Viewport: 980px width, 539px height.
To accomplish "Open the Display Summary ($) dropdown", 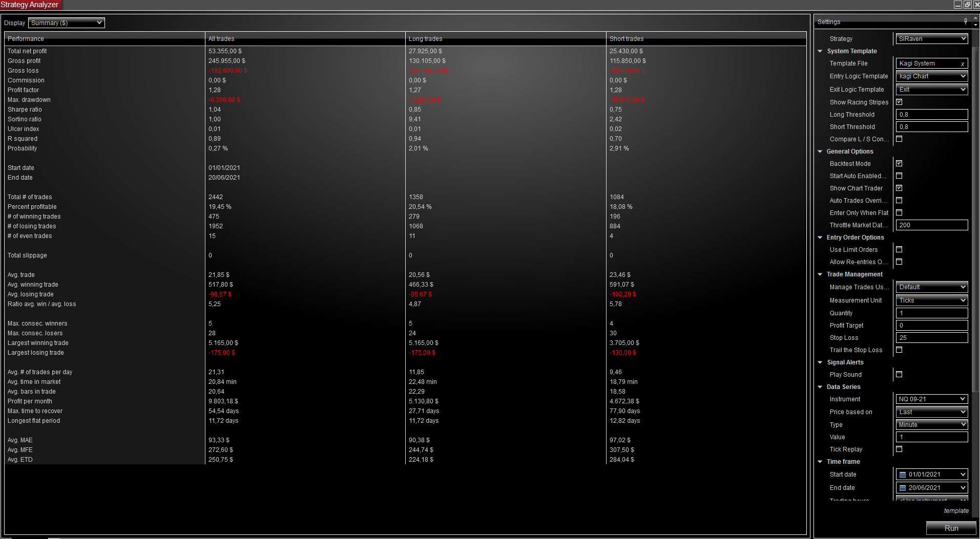I will (67, 23).
